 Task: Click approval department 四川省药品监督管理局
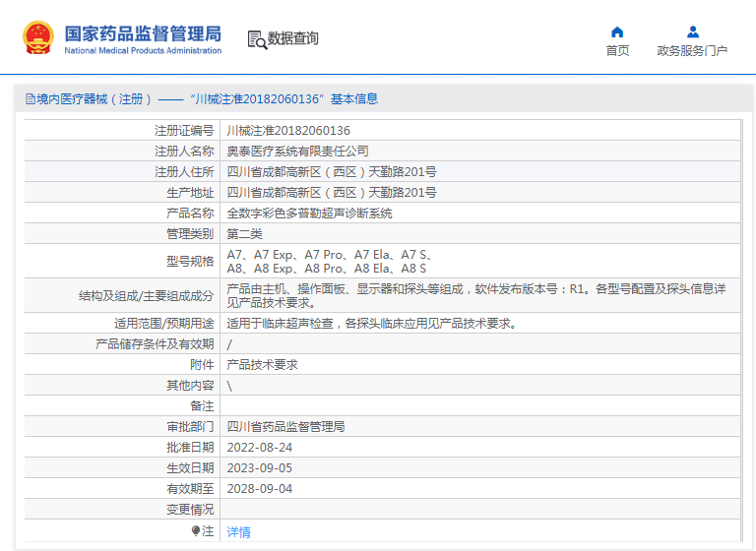(x=285, y=427)
